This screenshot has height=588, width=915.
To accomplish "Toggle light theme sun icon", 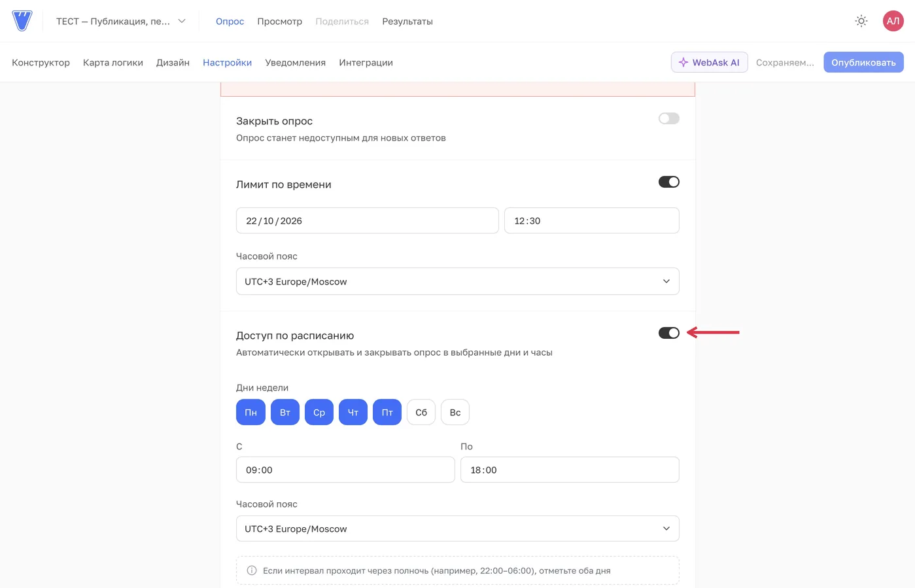I will (861, 21).
